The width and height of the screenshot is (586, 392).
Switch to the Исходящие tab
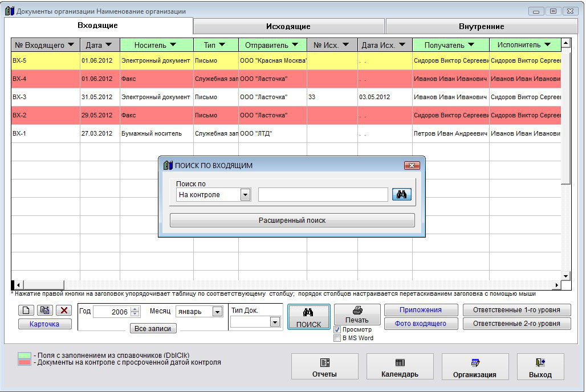(x=288, y=26)
